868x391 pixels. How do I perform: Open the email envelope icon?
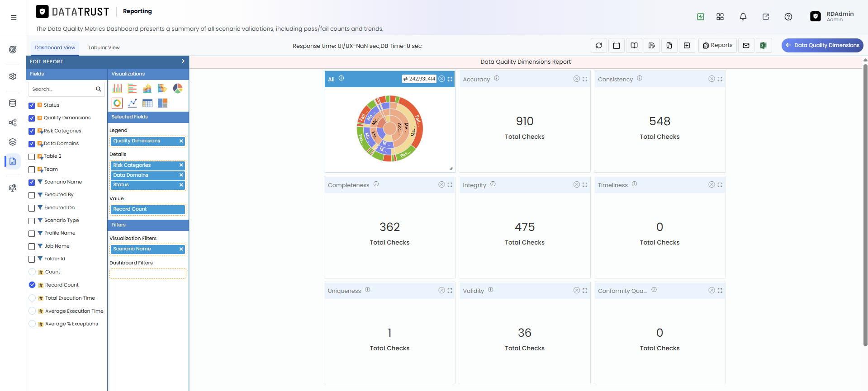tap(746, 45)
